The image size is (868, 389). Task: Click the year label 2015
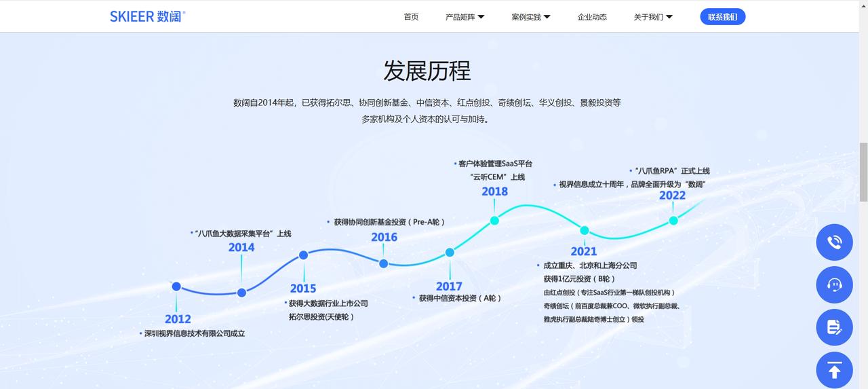[x=303, y=289]
